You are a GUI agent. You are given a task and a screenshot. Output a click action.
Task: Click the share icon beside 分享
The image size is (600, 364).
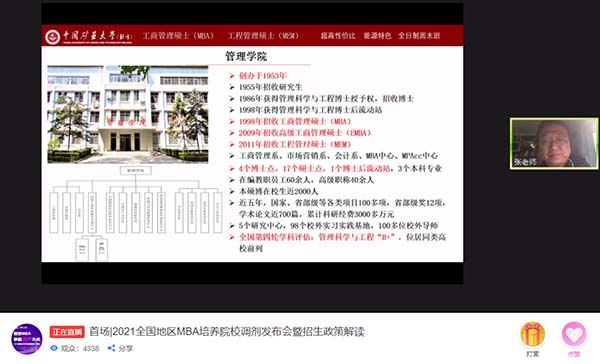111,348
